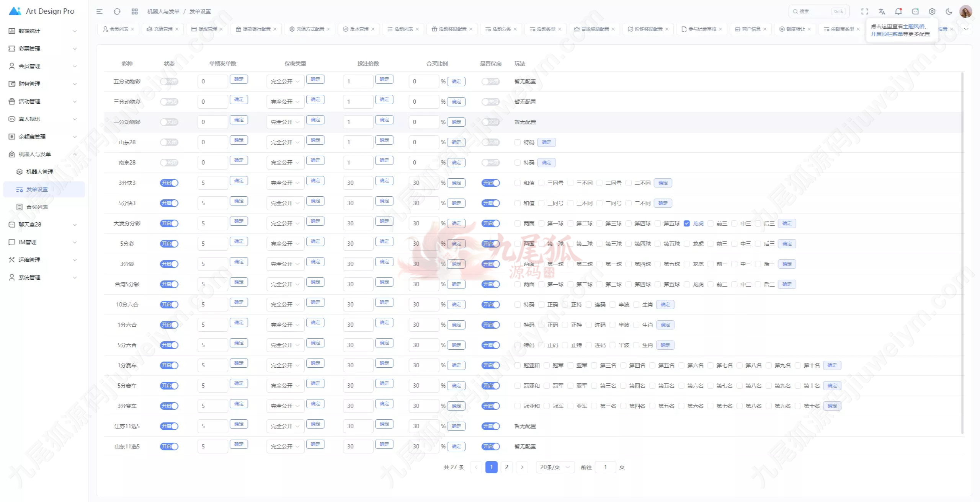980x502 pixels.
Task: Click the 前往 page number input
Action: tap(605, 467)
